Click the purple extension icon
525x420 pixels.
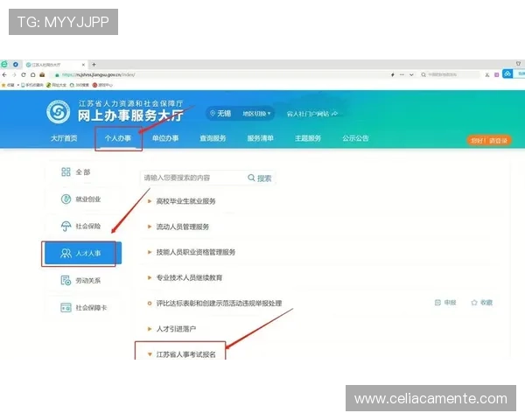click(x=496, y=74)
